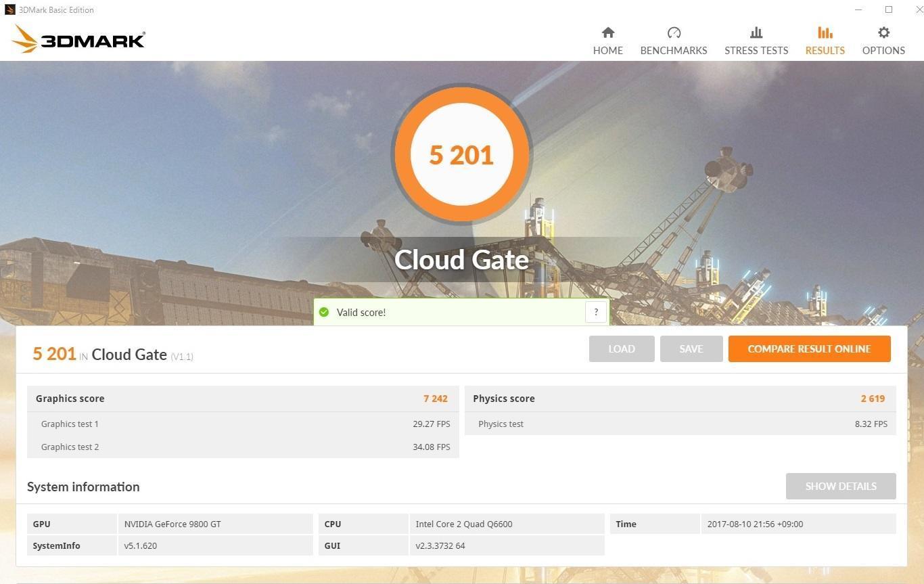
Task: Click the GPU label cell
Action: click(x=72, y=524)
